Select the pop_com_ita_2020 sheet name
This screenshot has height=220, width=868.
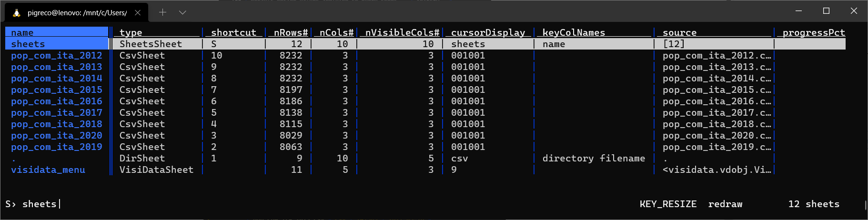56,136
